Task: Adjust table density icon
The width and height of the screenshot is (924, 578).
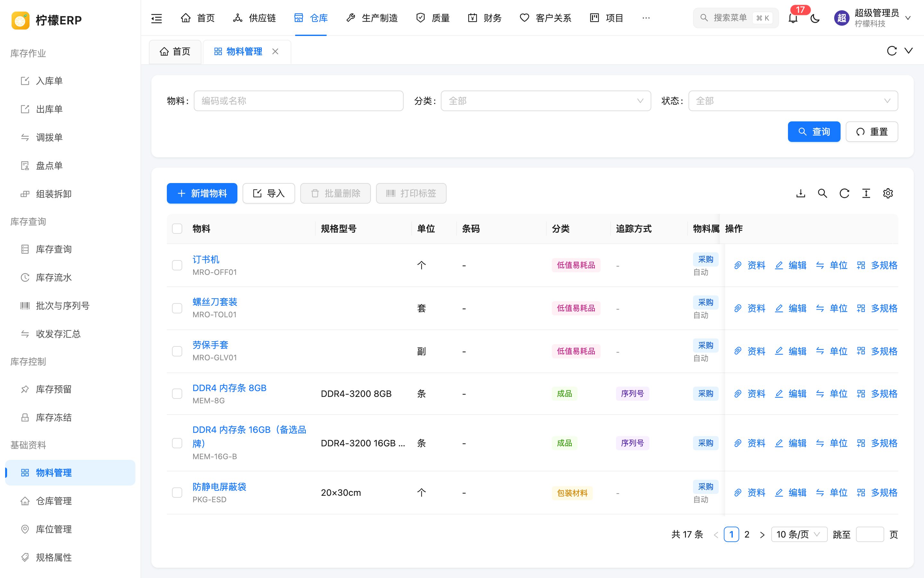Action: coord(866,193)
